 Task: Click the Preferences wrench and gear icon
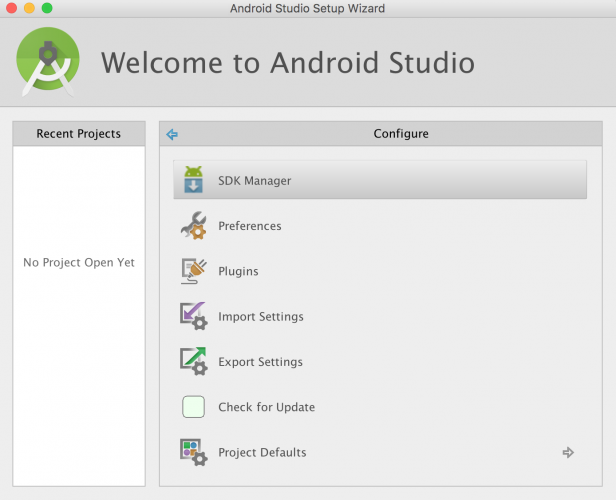click(193, 225)
